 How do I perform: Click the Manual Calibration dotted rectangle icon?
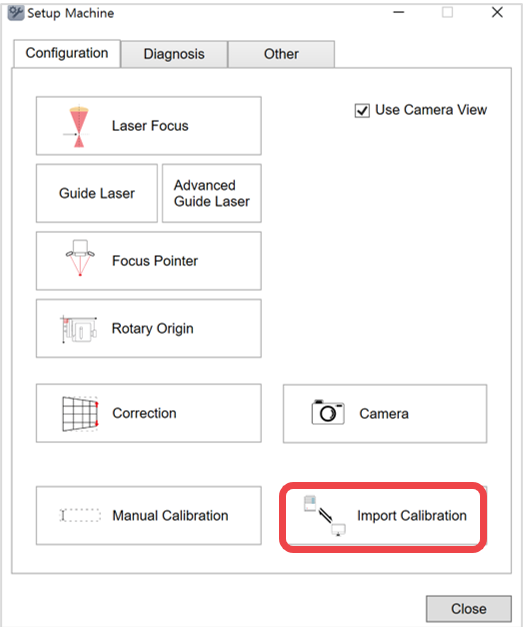point(80,515)
